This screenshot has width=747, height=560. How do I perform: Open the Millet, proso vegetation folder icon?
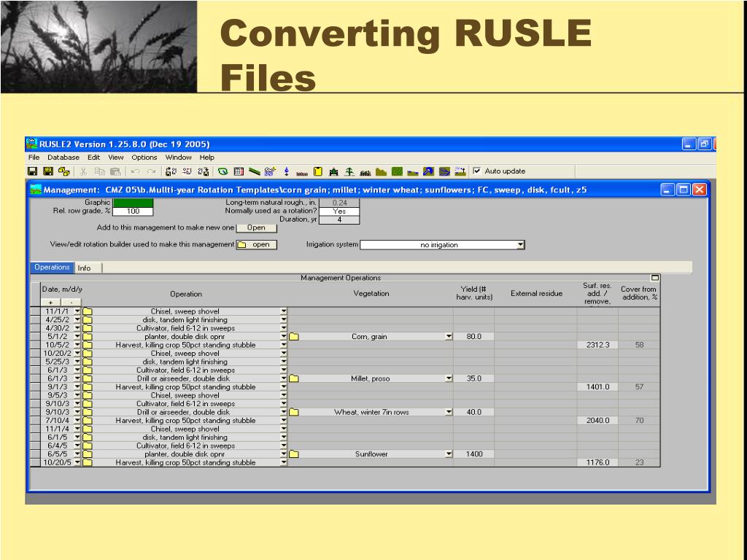click(x=294, y=378)
